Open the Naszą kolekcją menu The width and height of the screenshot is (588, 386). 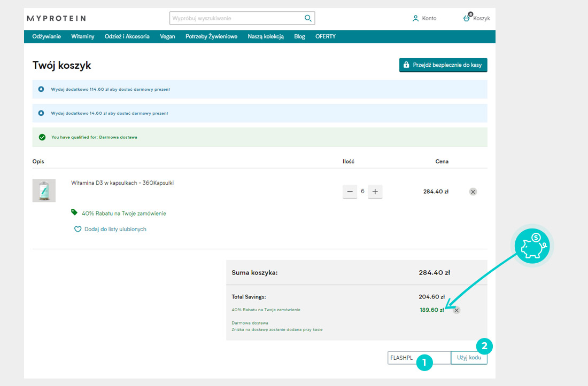click(266, 36)
